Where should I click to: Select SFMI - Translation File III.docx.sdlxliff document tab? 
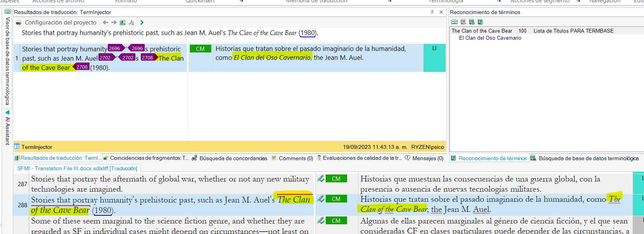(x=77, y=168)
